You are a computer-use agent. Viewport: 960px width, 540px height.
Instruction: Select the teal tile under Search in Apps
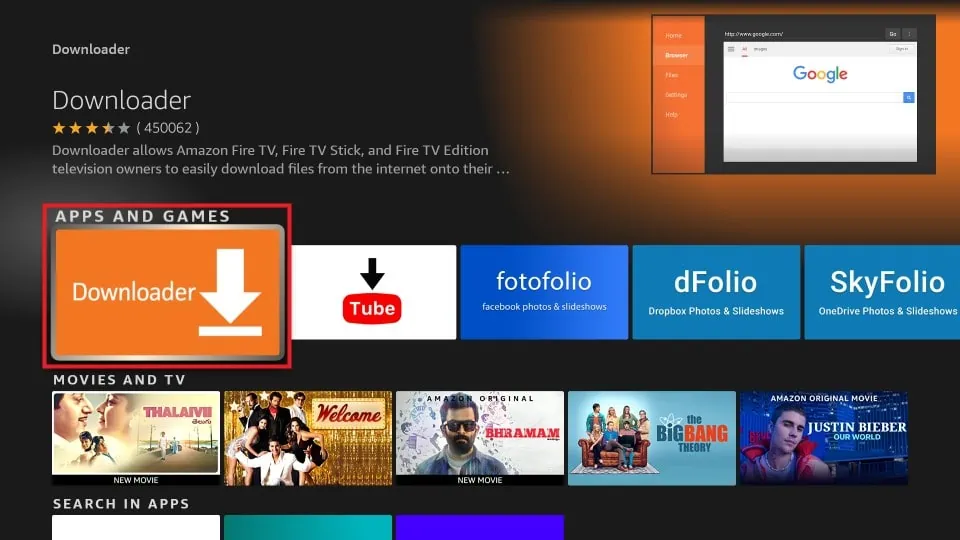tap(308, 528)
